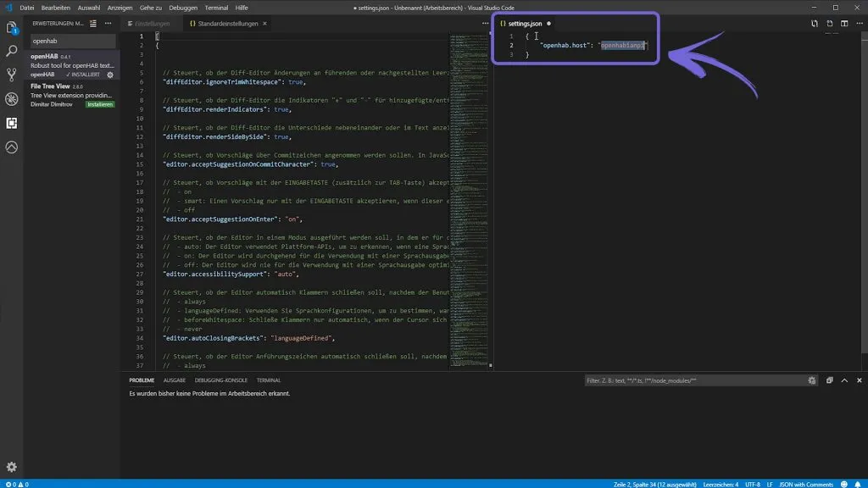The height and width of the screenshot is (488, 868).
Task: Open the Bearbeiten menu
Action: (55, 8)
